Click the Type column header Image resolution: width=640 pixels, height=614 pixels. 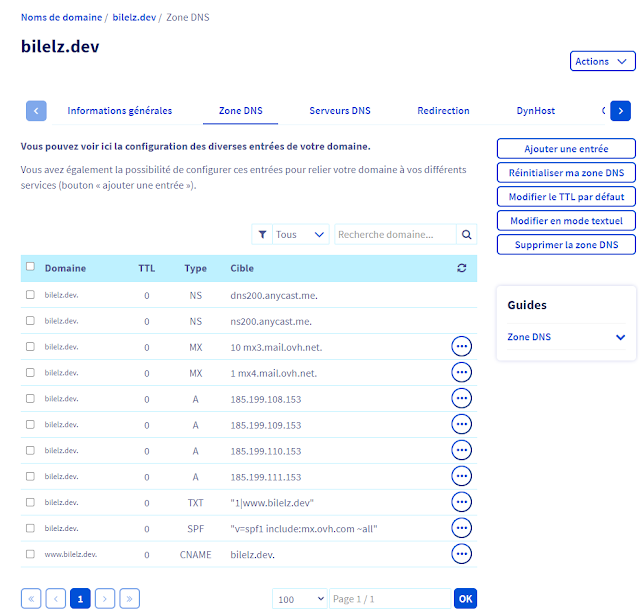196,268
